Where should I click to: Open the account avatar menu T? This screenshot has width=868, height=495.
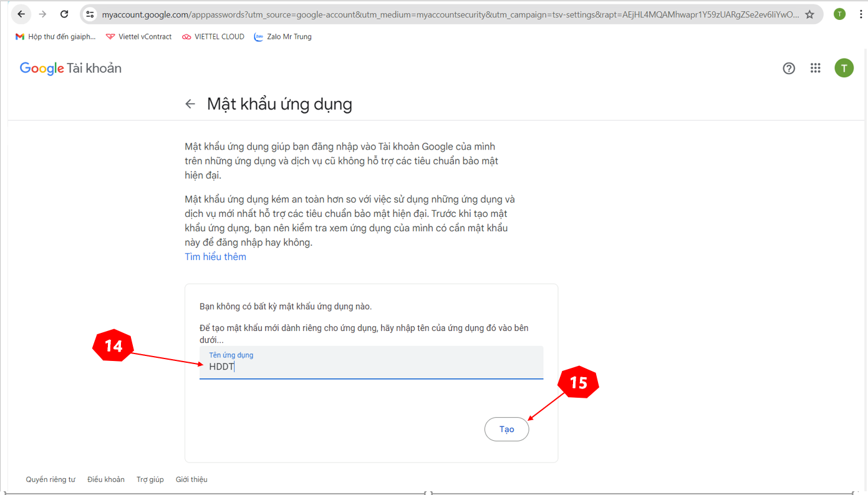pos(844,68)
